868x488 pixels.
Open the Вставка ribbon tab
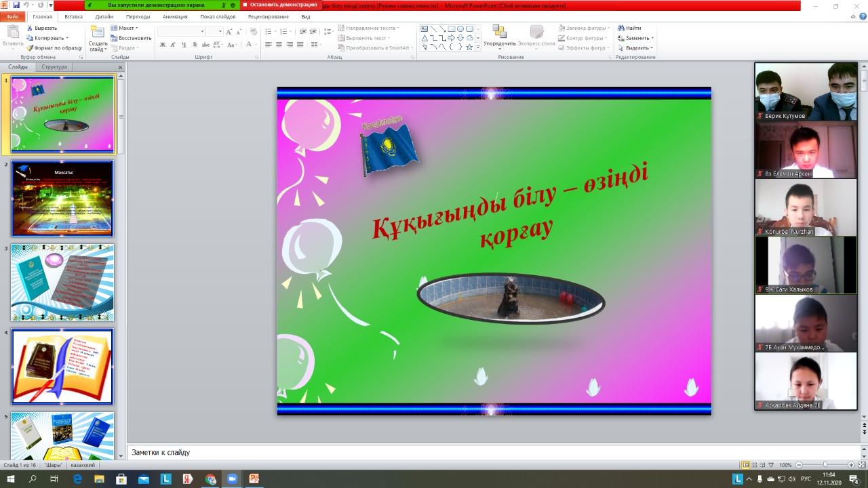[74, 16]
